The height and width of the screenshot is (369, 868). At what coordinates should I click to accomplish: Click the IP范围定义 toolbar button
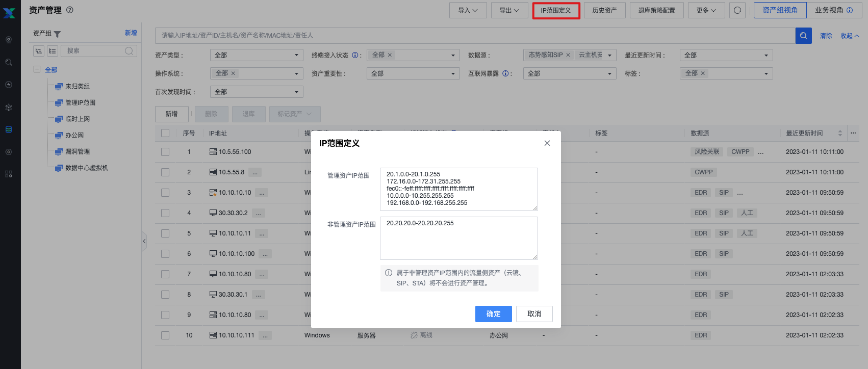point(556,10)
